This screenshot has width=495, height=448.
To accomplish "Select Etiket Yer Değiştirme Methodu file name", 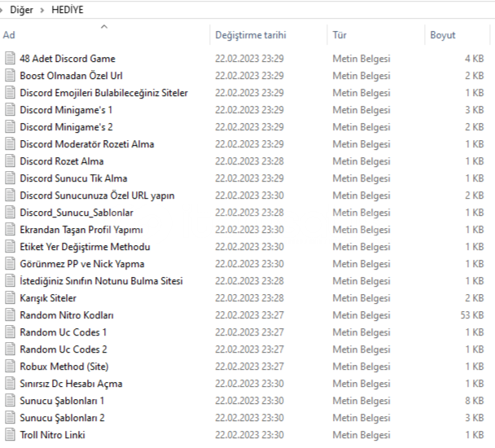I will [x=85, y=247].
